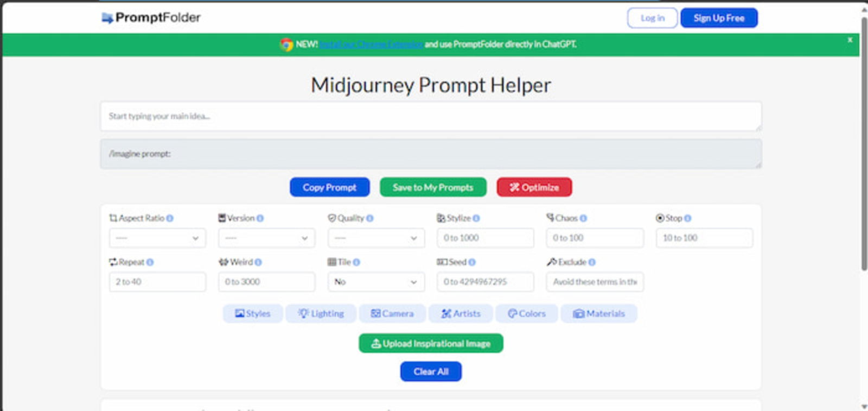Click the Tile info icon
Screen dimensions: 868x411
(x=356, y=262)
